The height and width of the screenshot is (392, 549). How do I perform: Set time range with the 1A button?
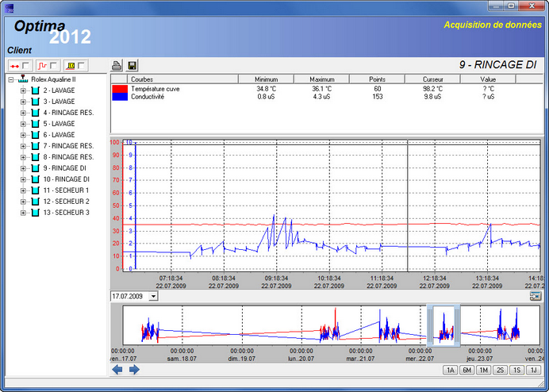[450, 370]
